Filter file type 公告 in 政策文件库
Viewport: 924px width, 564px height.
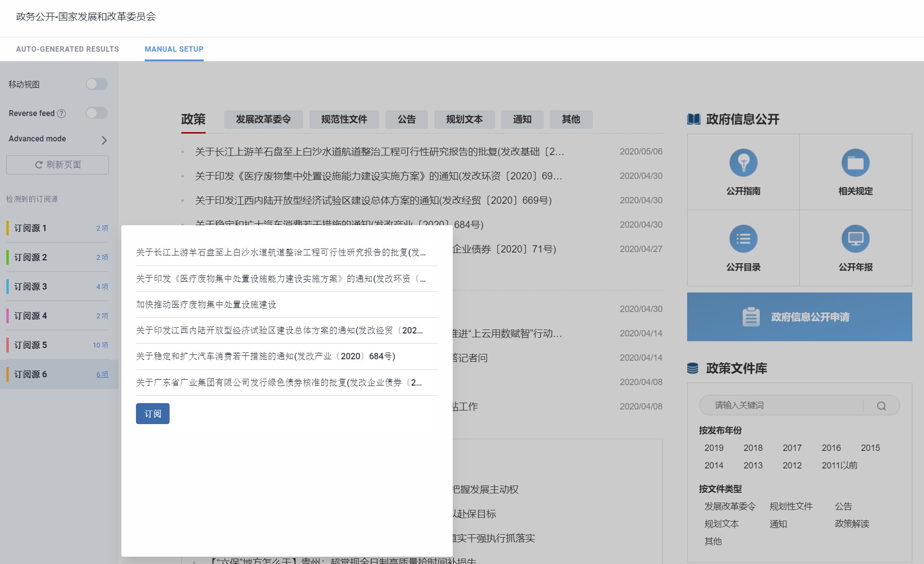click(x=844, y=506)
